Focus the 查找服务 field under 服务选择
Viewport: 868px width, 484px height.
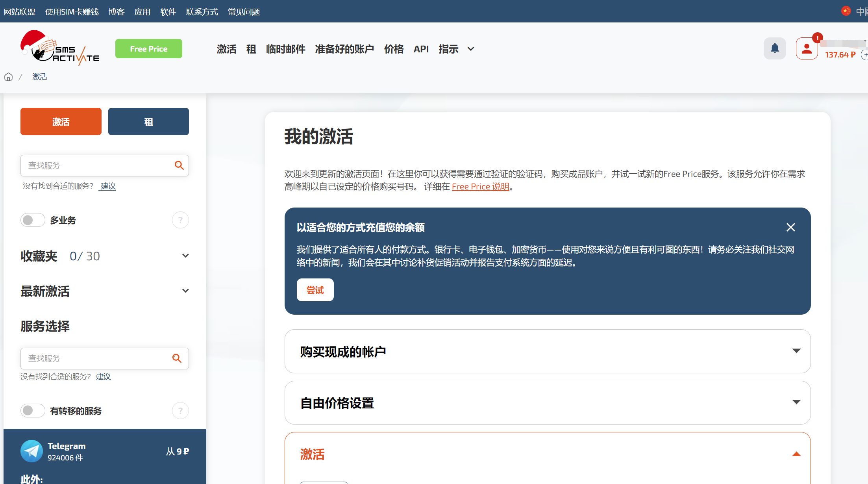[105, 358]
